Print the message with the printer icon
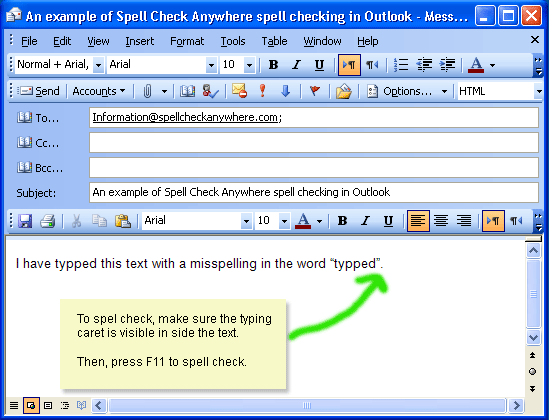Viewport: 549px width, 420px height. coord(48,221)
